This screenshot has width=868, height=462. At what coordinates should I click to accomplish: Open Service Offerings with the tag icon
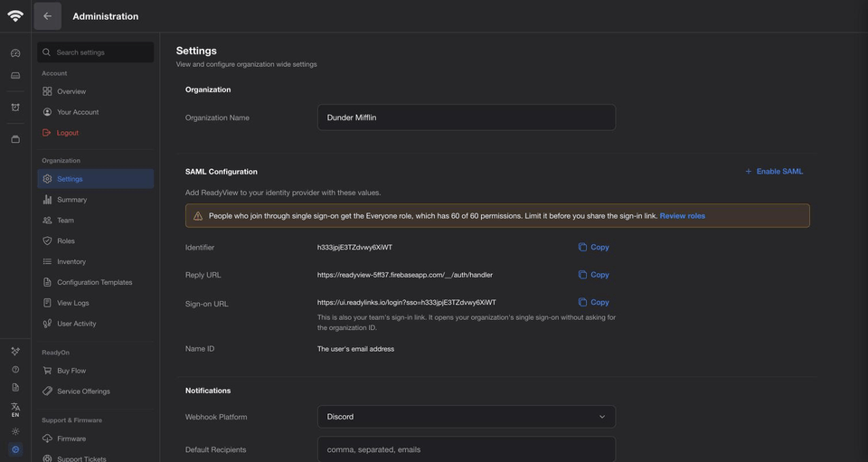[x=95, y=391]
